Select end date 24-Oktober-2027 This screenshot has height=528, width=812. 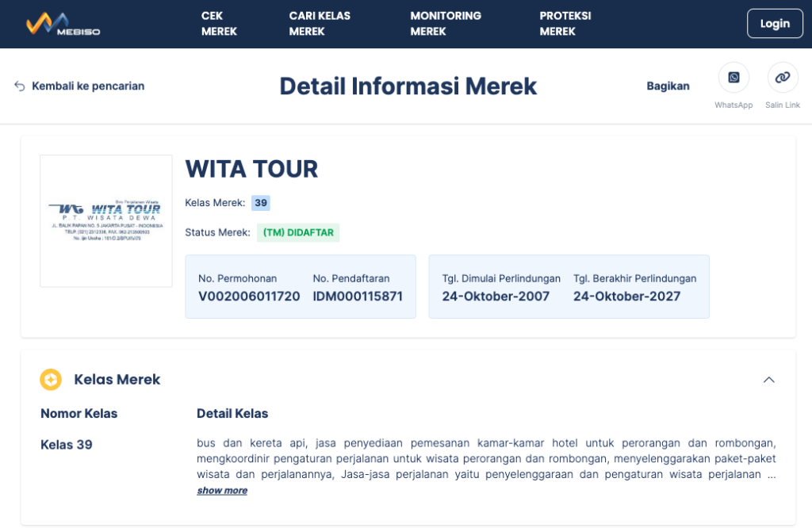626,296
